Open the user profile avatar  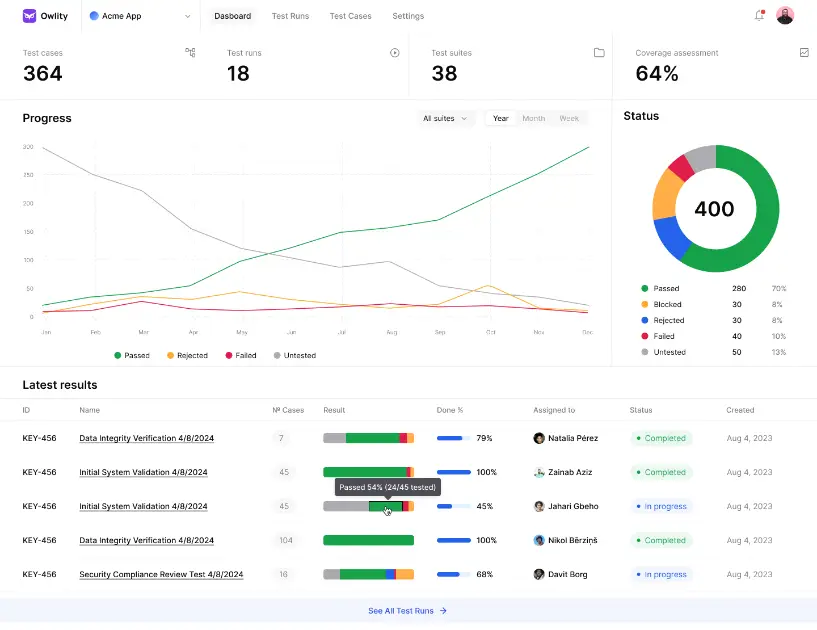click(785, 15)
